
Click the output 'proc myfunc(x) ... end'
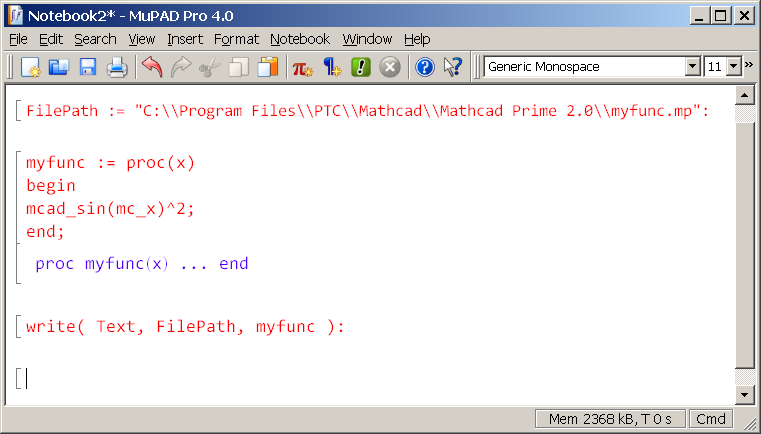[142, 264]
